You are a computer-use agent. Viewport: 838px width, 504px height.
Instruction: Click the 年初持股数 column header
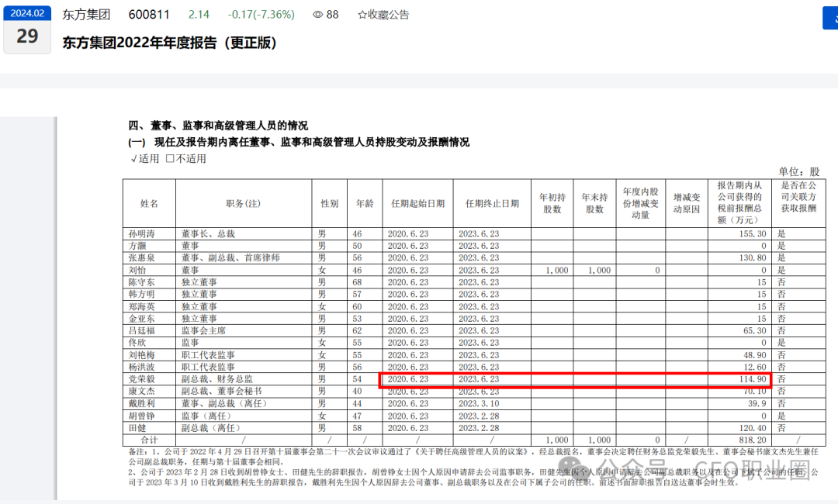552,203
